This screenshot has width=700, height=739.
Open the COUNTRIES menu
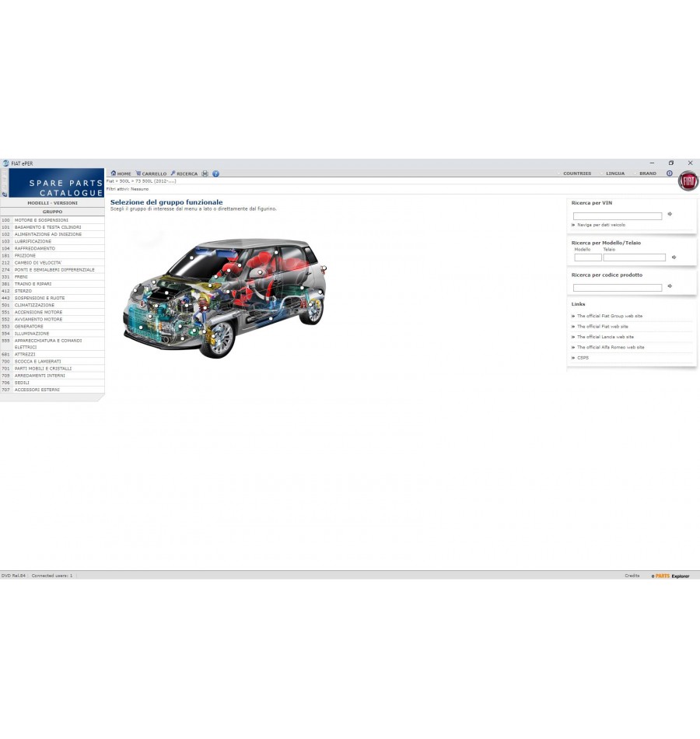click(x=577, y=173)
